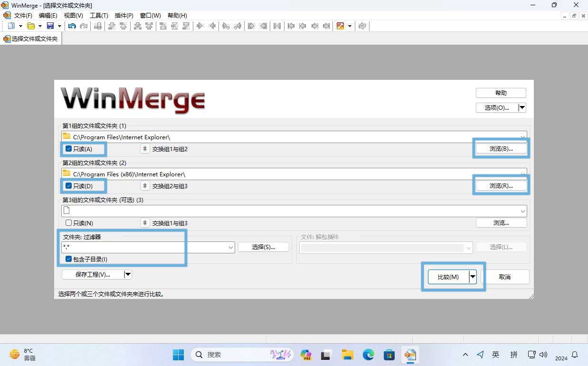Uncheck 只读(A) for the first group
Screen dimensions: 588x366
pyautogui.click(x=69, y=149)
